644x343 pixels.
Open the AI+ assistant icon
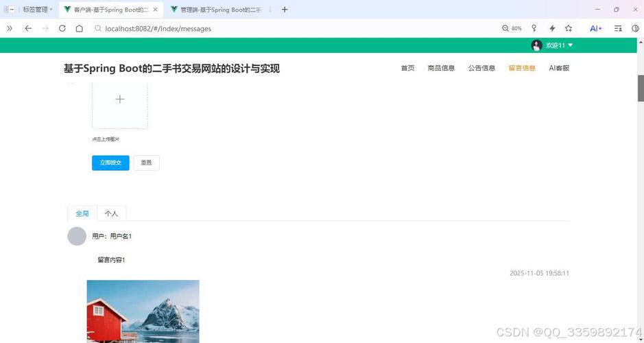[595, 28]
